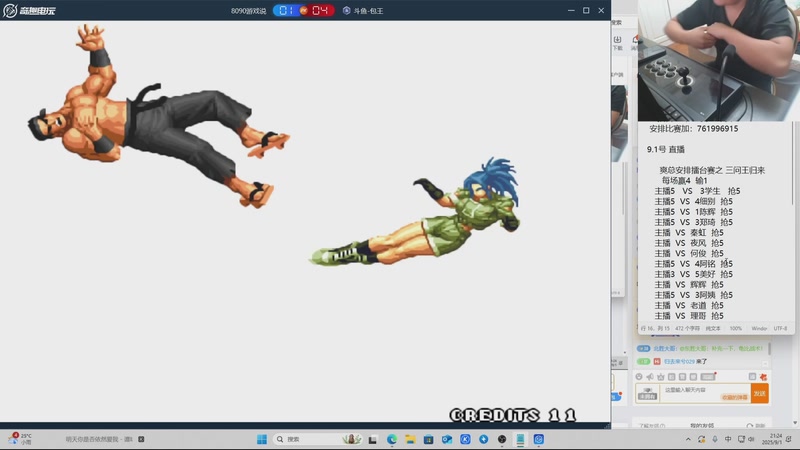800x450 pixels.
Task: Open the teal notepad app on taskbar
Action: point(520,439)
